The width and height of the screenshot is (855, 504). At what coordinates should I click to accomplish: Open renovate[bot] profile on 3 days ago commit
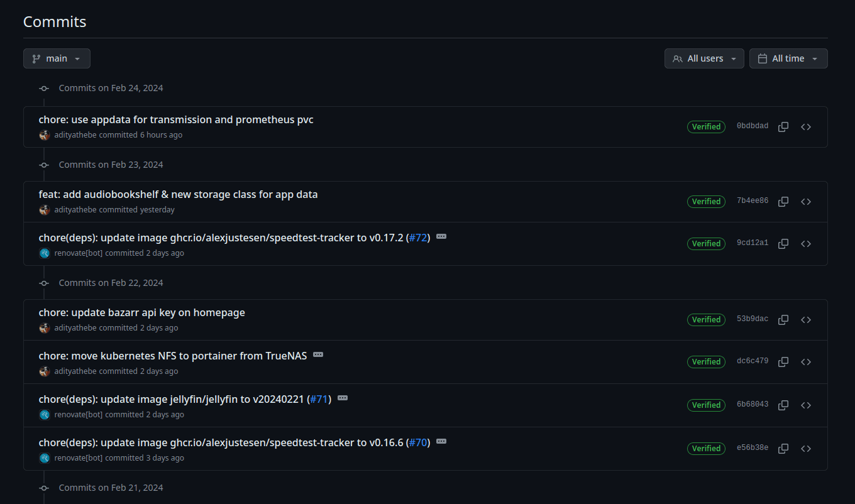tap(79, 458)
